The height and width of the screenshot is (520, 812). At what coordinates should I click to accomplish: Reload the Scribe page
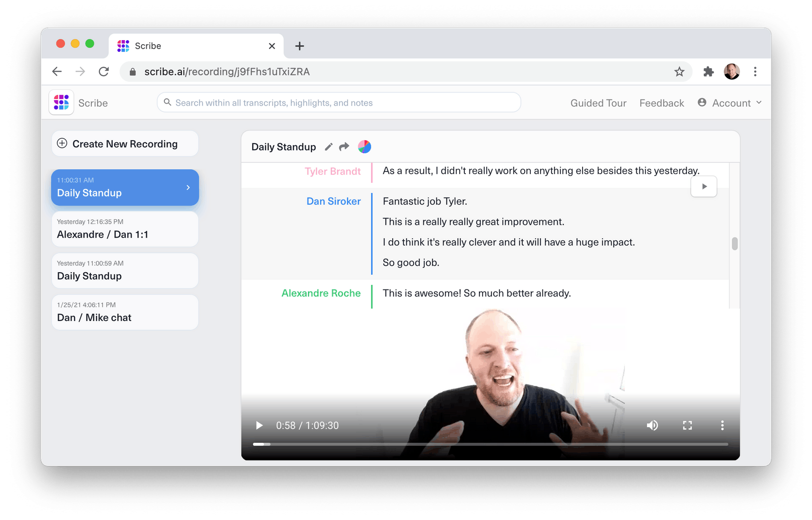[104, 72]
